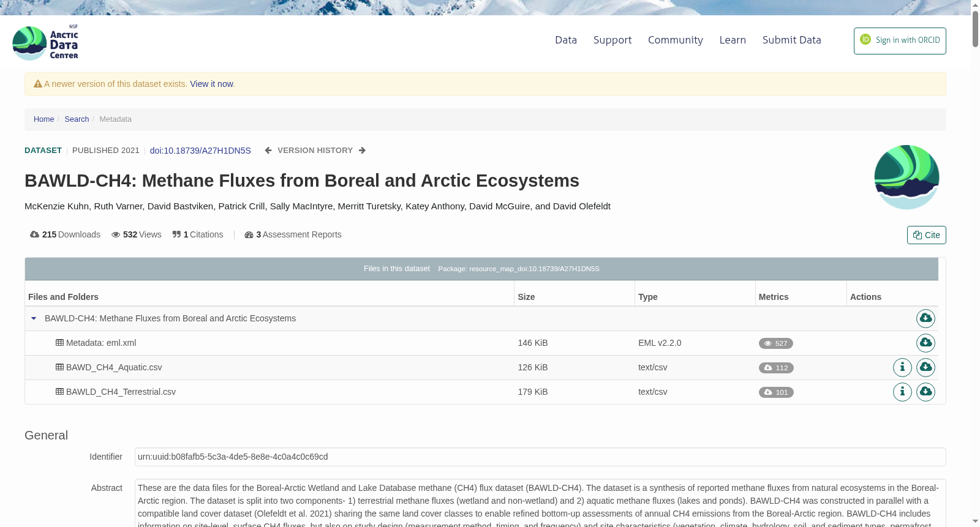Click the Identifier field value

[x=540, y=457]
